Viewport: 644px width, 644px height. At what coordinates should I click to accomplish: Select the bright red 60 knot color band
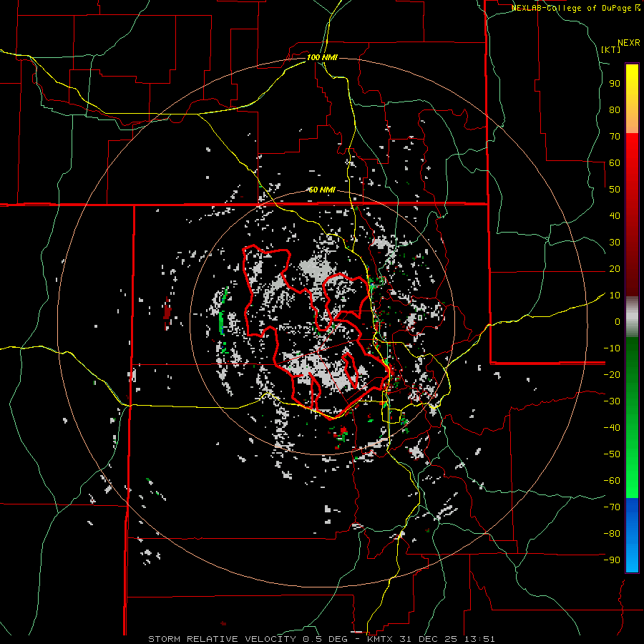(x=632, y=162)
